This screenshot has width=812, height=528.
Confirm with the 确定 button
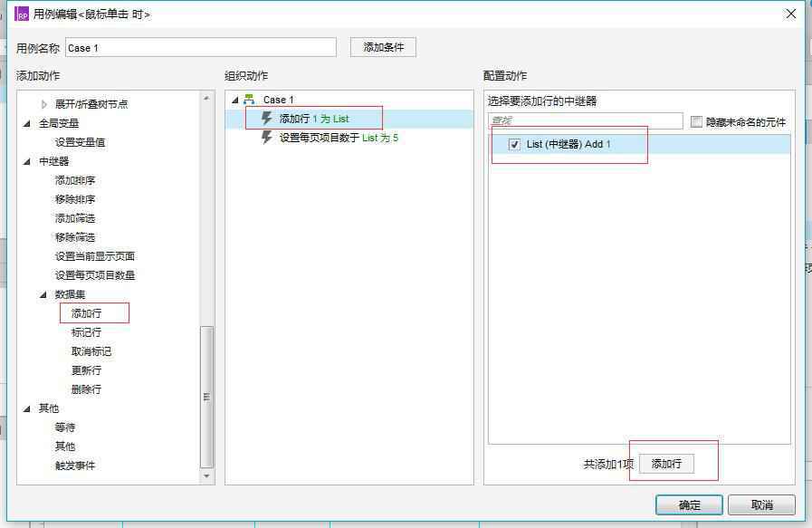coord(689,504)
